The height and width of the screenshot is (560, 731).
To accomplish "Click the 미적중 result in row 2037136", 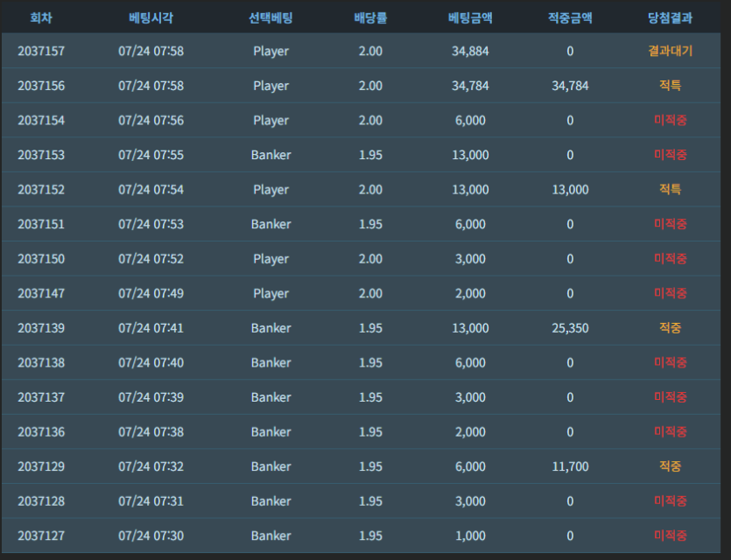I will pyautogui.click(x=671, y=432).
